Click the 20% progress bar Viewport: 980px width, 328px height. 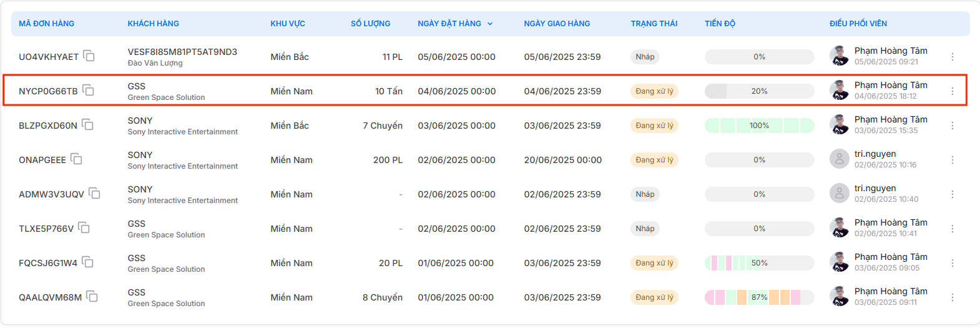tap(759, 91)
